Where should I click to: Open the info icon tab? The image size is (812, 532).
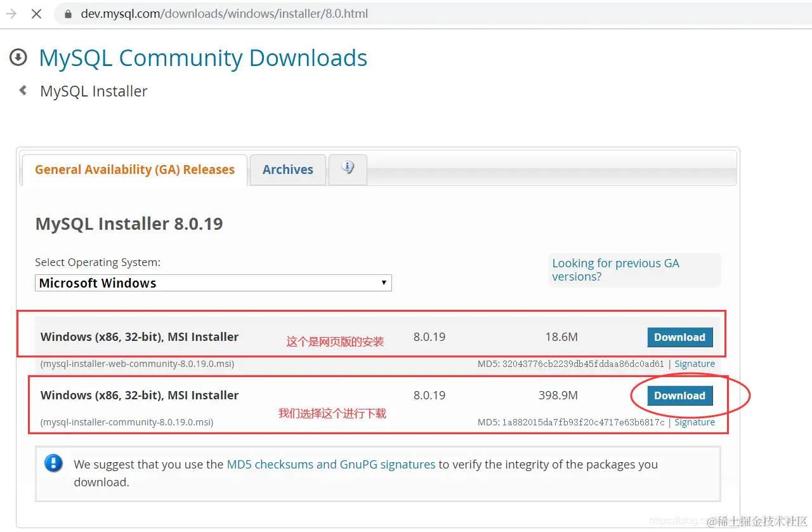click(x=348, y=168)
